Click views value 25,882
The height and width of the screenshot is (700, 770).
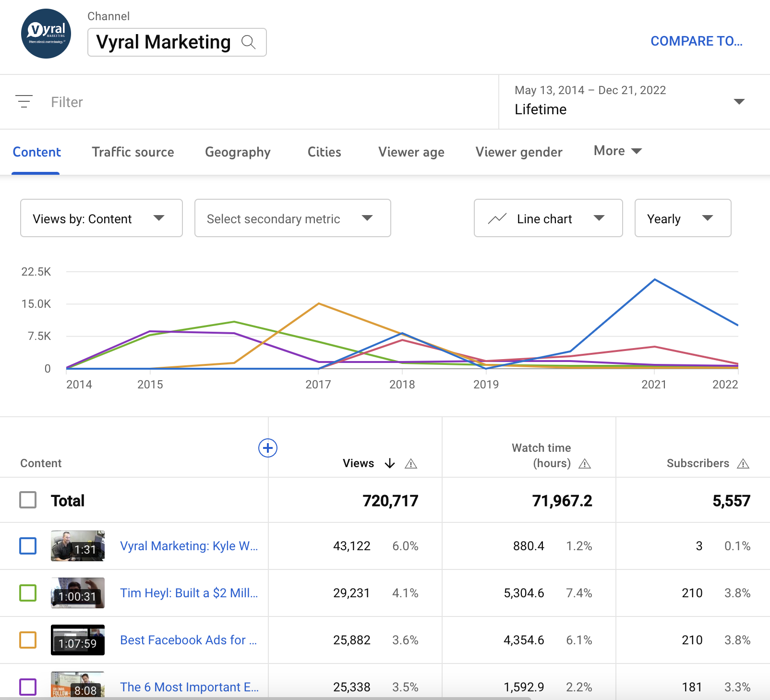(352, 640)
